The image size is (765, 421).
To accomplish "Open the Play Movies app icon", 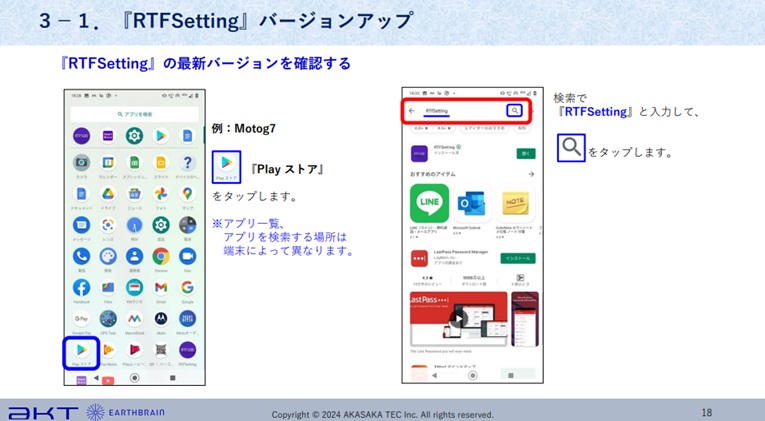I will (134, 350).
